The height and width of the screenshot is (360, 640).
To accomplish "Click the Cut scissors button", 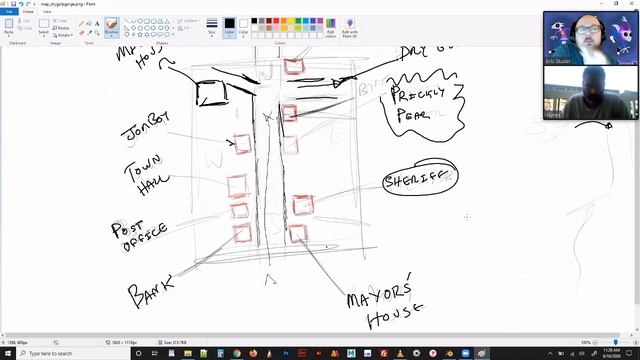I will (x=24, y=20).
